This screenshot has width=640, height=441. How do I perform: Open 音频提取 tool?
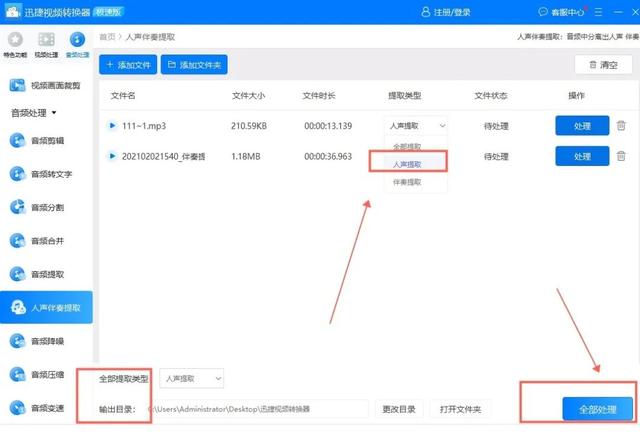point(38,274)
